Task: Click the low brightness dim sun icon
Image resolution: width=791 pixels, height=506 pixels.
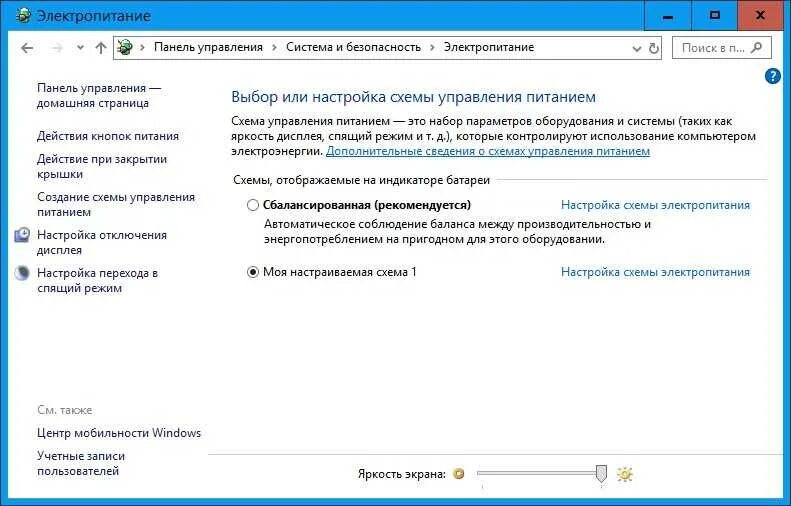Action: 459,474
